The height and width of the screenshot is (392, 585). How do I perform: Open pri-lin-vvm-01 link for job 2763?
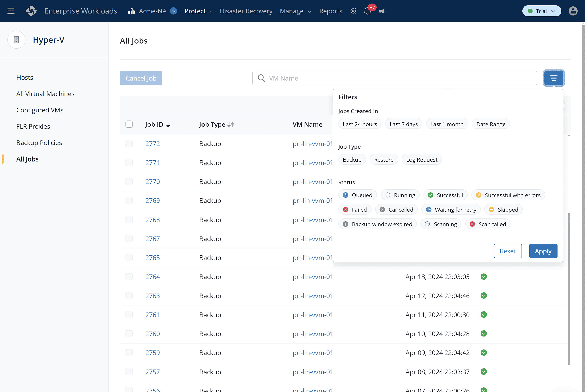point(313,296)
